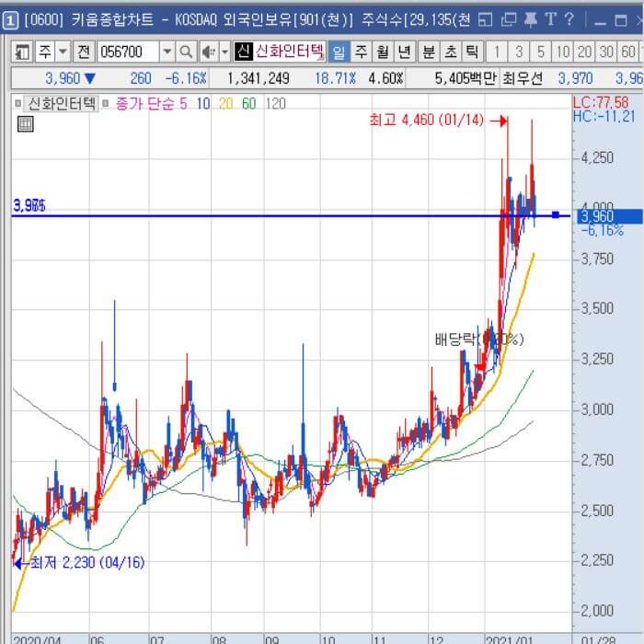Select interval button 60
This screenshot has height=644, width=644.
coord(628,52)
